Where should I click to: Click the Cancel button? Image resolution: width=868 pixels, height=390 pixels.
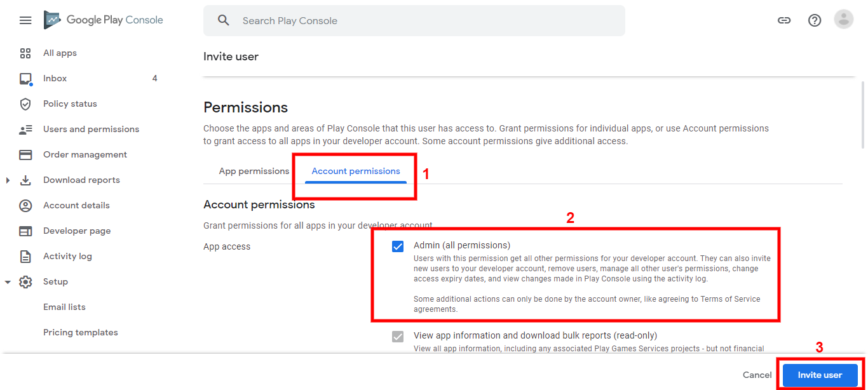(757, 375)
